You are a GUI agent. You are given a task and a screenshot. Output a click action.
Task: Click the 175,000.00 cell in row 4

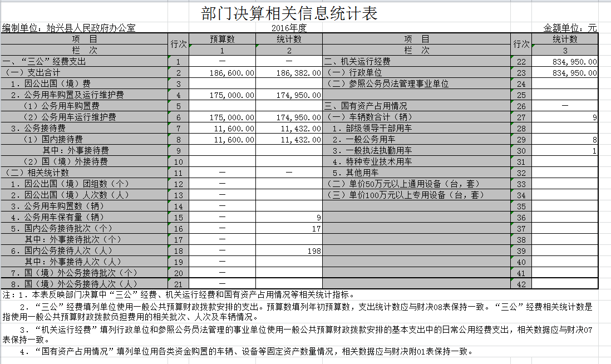(222, 95)
